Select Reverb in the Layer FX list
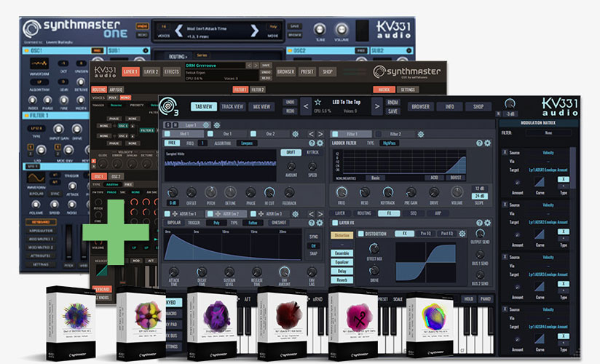The width and height of the screenshot is (600, 364). [342, 279]
